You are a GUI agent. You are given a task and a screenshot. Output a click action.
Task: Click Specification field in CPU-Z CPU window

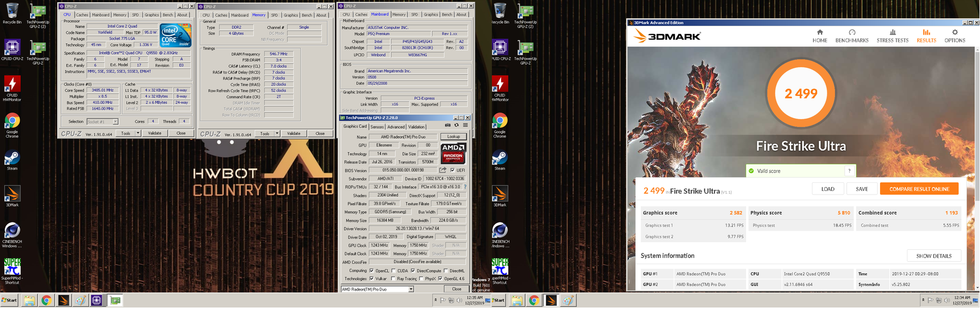tap(138, 53)
